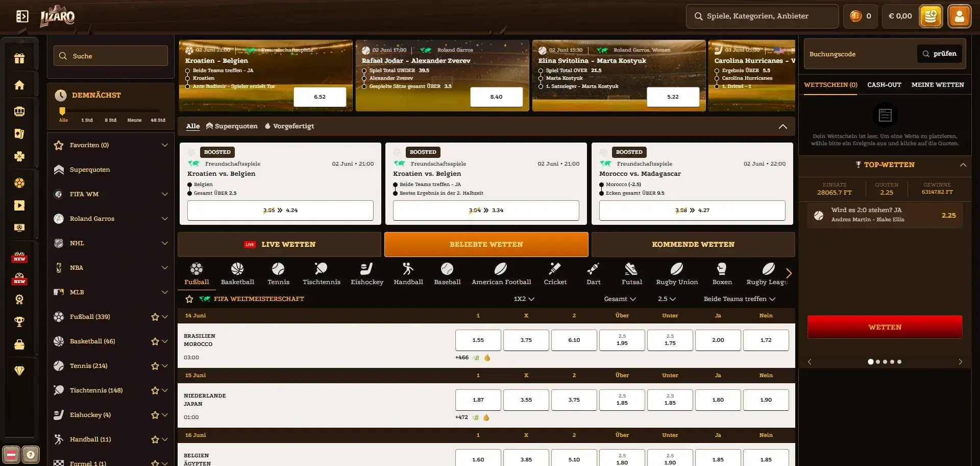Go to next Top-Wetten slide arrow
The image size is (980, 466).
pos(960,362)
